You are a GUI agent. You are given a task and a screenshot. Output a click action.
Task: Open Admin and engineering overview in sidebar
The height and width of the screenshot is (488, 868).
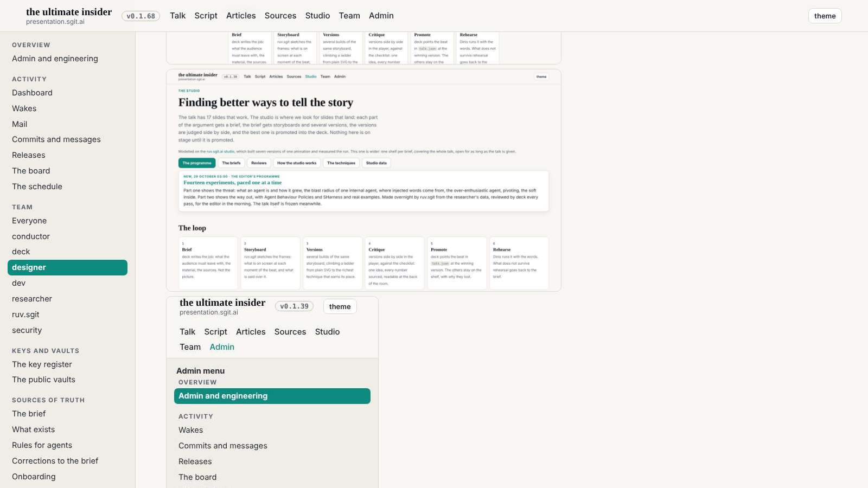pos(55,59)
